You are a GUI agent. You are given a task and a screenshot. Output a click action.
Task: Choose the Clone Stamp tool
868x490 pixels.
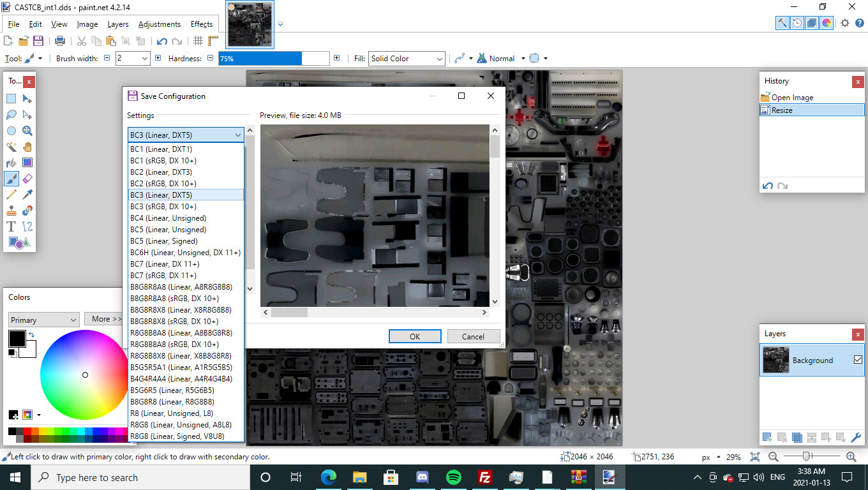[11, 211]
